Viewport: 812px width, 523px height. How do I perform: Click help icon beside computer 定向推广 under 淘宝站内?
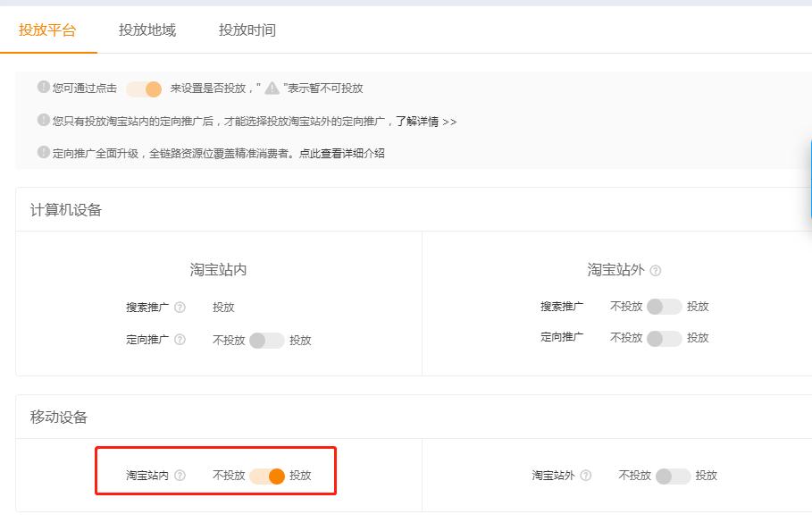click(180, 340)
